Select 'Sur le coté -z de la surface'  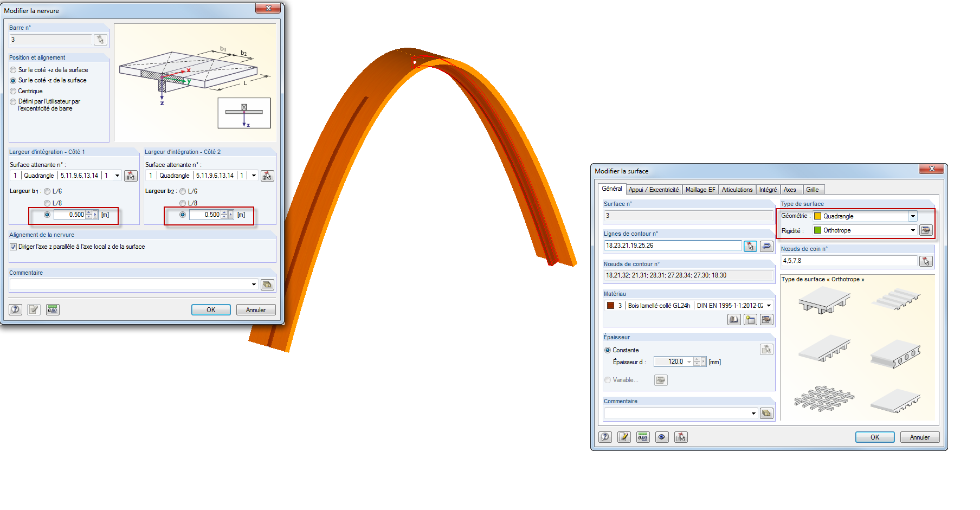coord(13,80)
